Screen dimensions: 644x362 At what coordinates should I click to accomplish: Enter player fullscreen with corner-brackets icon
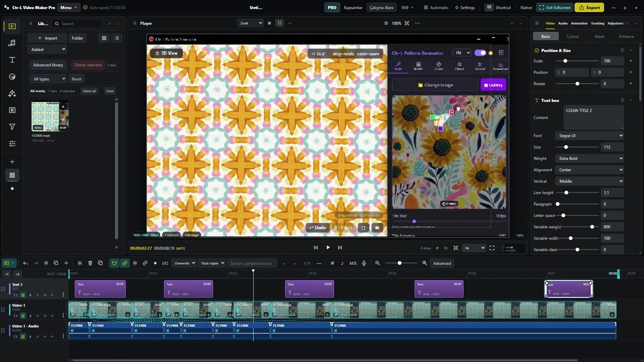[x=492, y=248]
